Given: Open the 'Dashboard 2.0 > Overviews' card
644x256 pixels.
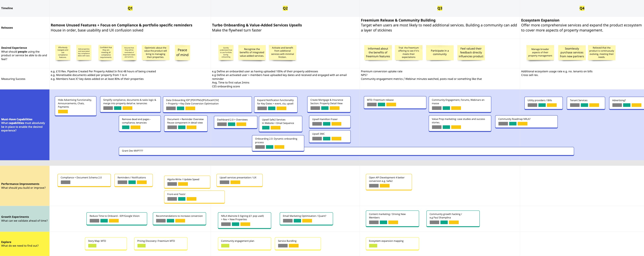Looking at the screenshot, I should tap(236, 122).
